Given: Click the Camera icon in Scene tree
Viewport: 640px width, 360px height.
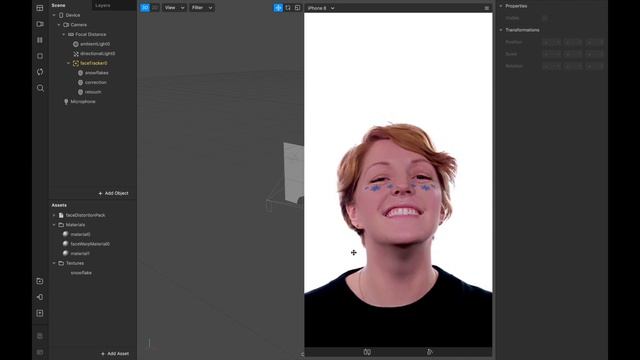Looking at the screenshot, I should pyautogui.click(x=66, y=25).
